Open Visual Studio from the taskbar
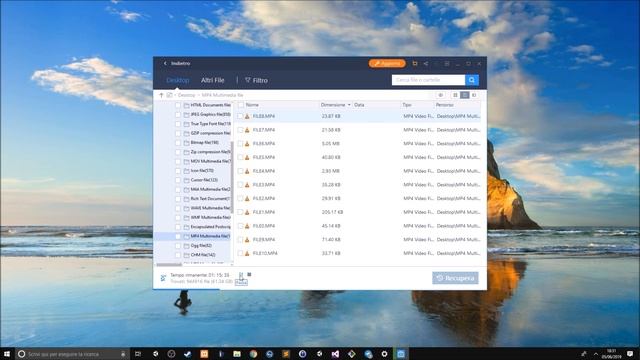 point(335,354)
